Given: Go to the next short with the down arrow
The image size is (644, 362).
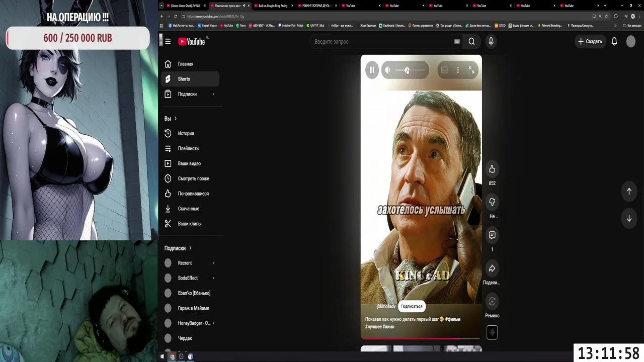Looking at the screenshot, I should pos(629,219).
